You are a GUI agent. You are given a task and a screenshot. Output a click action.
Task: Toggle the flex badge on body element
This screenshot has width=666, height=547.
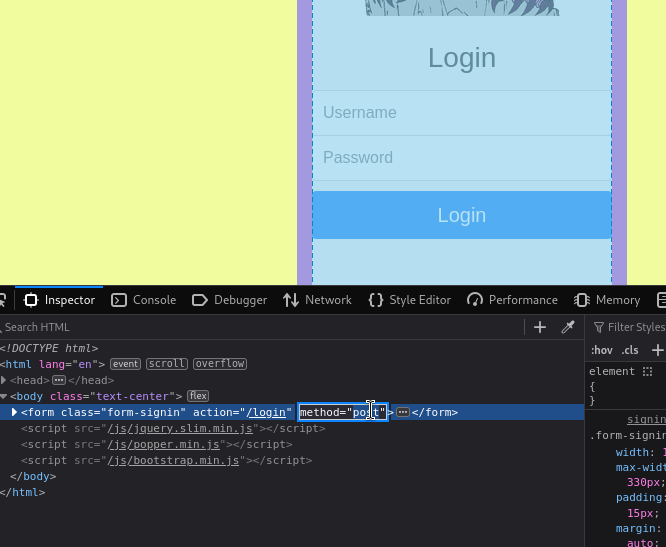point(198,396)
